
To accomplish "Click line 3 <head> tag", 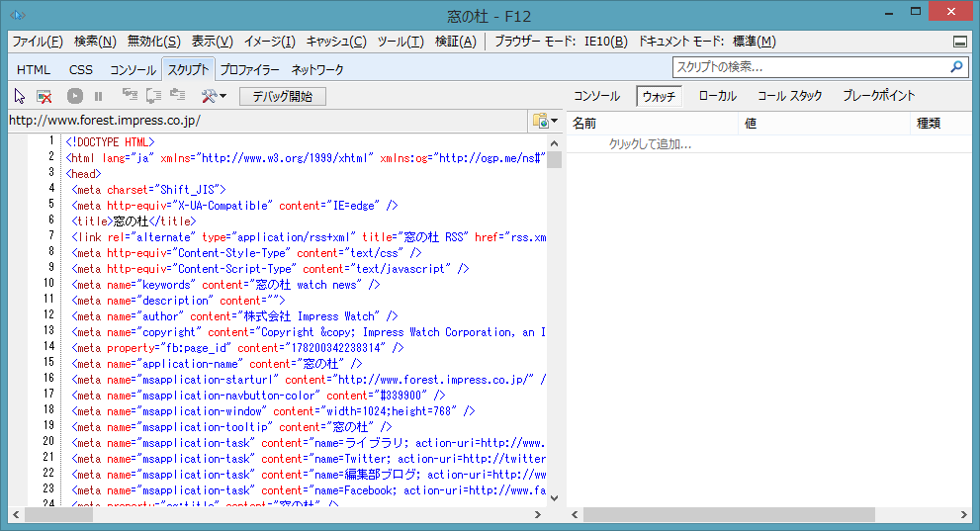I will 83,174.
